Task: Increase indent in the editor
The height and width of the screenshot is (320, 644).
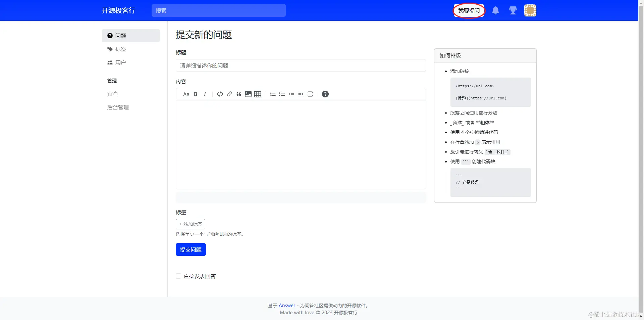Action: [x=291, y=94]
